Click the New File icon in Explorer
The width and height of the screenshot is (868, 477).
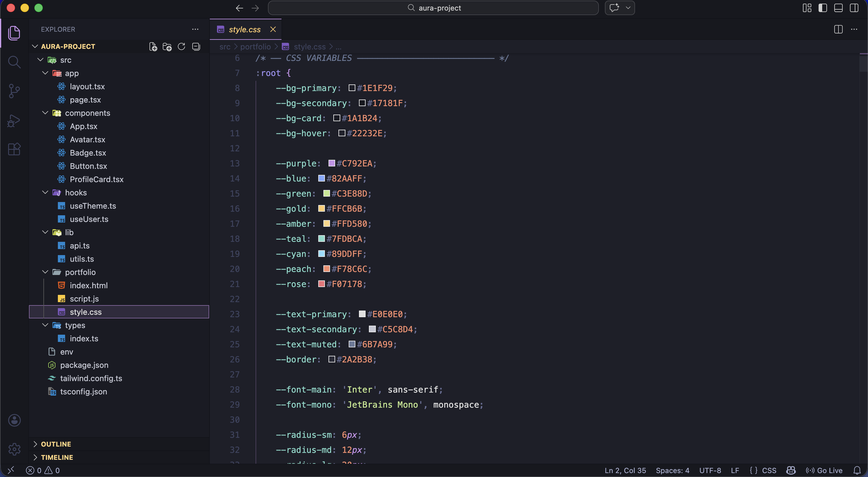click(x=153, y=46)
